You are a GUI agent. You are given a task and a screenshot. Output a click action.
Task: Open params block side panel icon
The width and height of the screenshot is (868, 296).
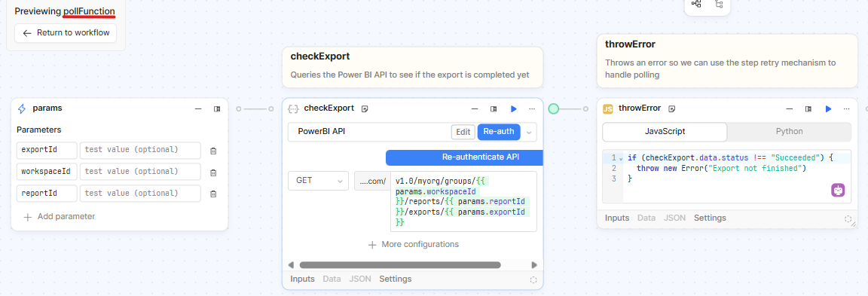point(217,109)
